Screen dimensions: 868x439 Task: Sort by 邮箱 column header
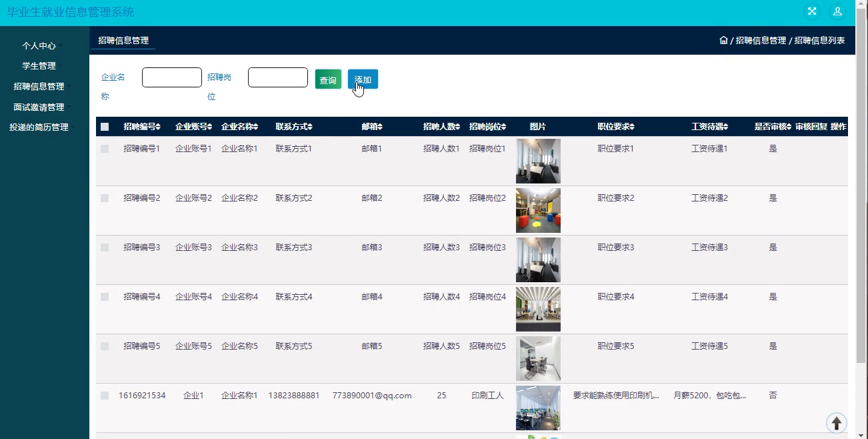click(x=372, y=127)
